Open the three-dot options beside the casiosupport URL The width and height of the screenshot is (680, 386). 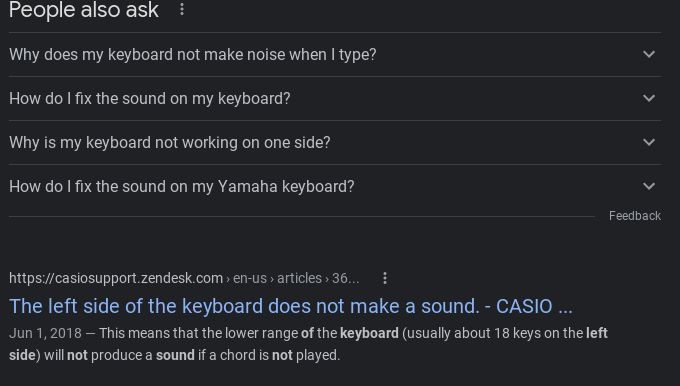(385, 278)
